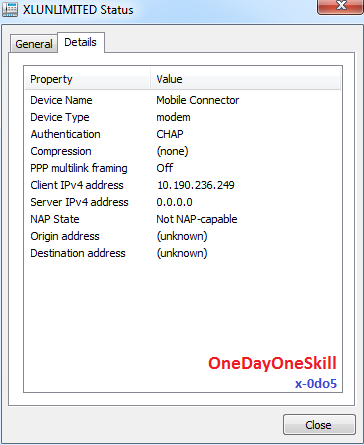Click the Value column header
The image size is (364, 445).
coord(246,79)
